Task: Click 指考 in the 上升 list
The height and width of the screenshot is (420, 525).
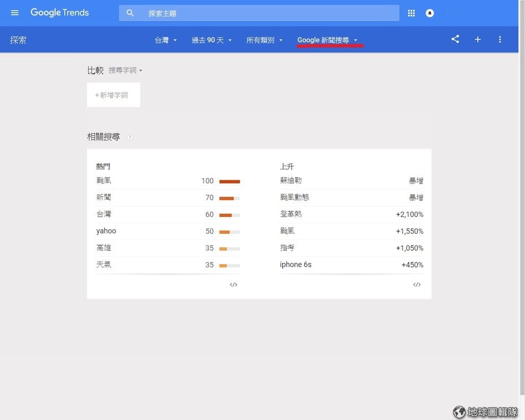Action: pos(287,248)
